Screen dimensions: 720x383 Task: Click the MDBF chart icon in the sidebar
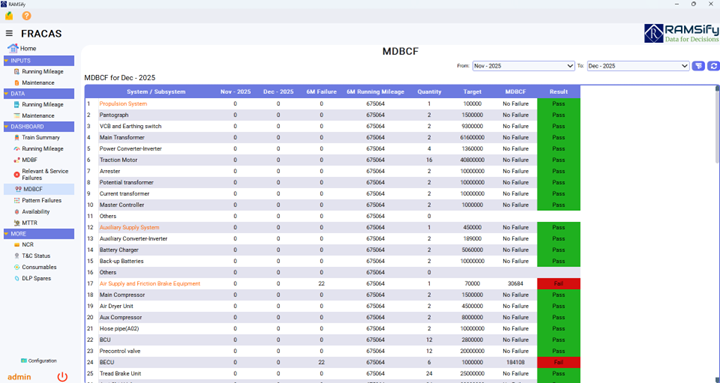click(17, 160)
